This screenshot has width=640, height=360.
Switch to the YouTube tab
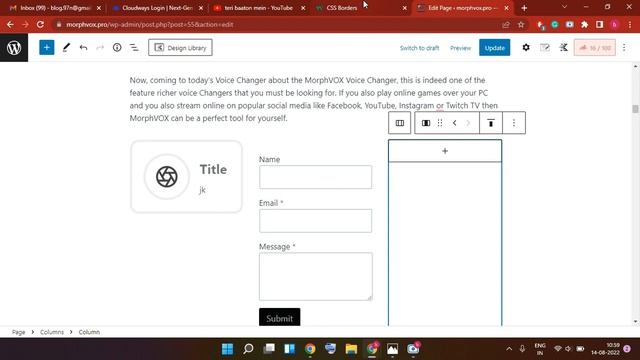coord(259,8)
